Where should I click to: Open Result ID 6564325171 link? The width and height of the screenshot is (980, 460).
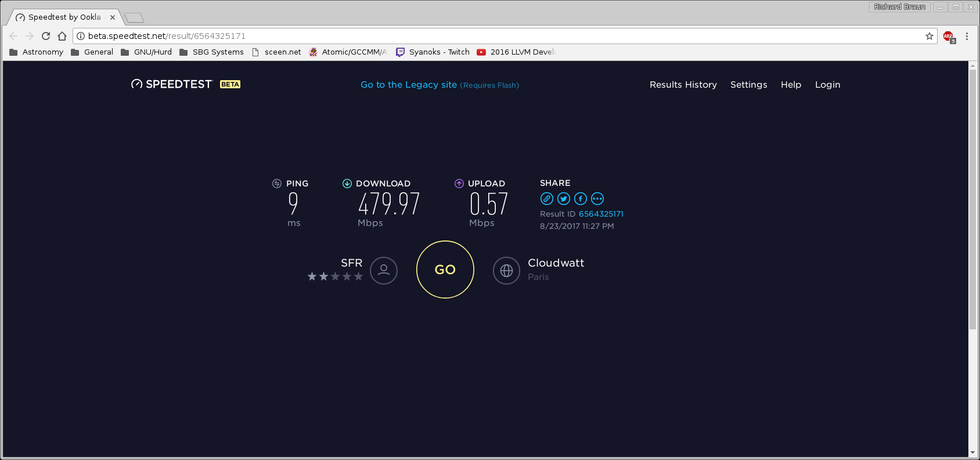click(601, 214)
